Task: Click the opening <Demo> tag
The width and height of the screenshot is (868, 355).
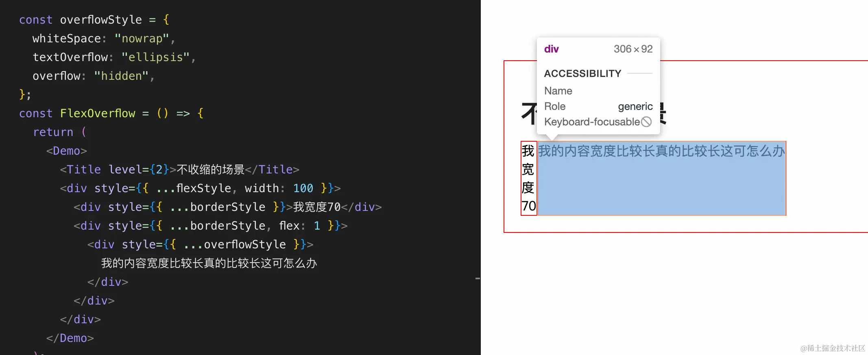Action: pos(67,151)
